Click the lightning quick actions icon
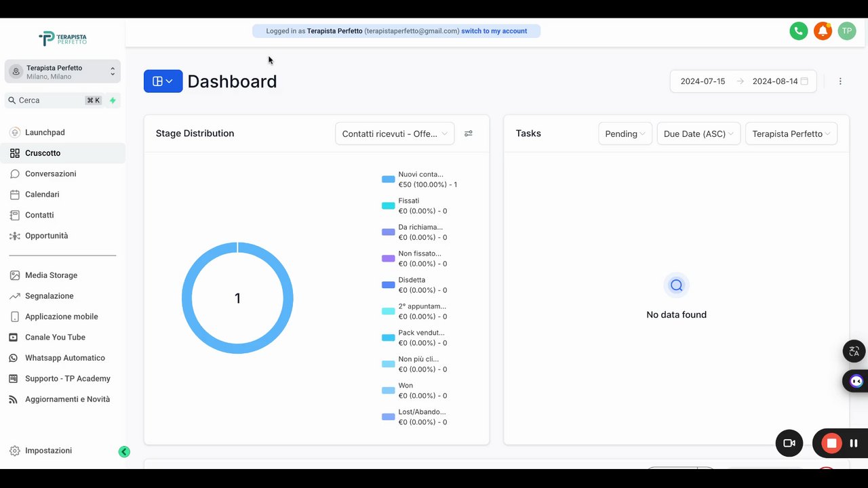The image size is (868, 488). [113, 100]
